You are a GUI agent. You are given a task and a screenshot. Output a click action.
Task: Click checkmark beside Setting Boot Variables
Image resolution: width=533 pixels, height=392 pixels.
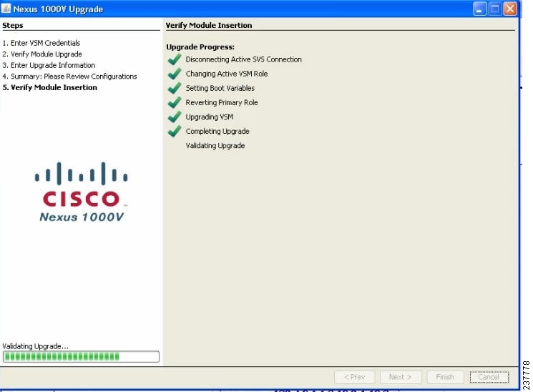click(x=175, y=88)
